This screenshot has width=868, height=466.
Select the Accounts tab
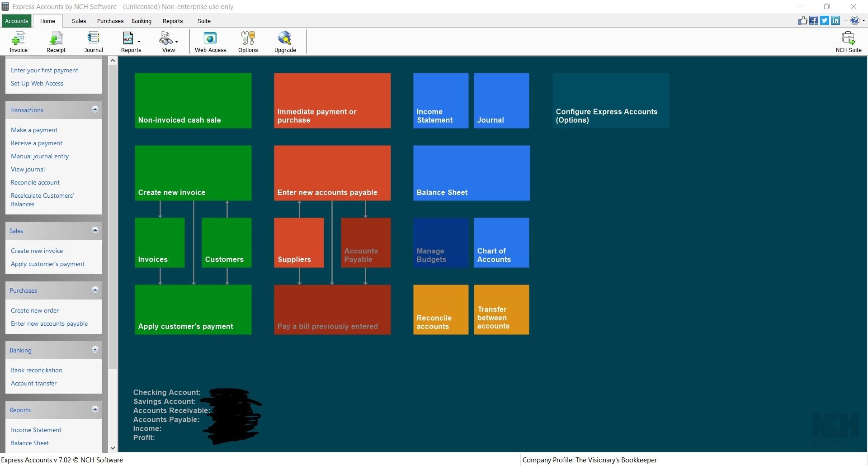coord(16,21)
